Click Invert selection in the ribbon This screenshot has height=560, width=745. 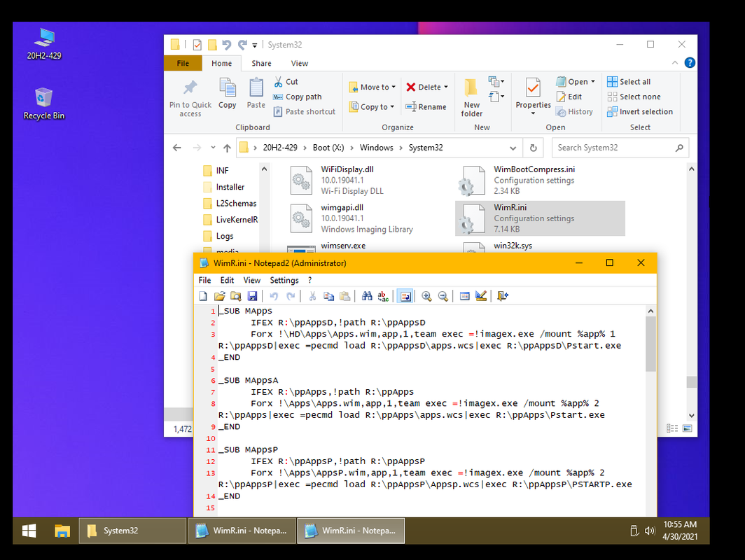pos(640,111)
